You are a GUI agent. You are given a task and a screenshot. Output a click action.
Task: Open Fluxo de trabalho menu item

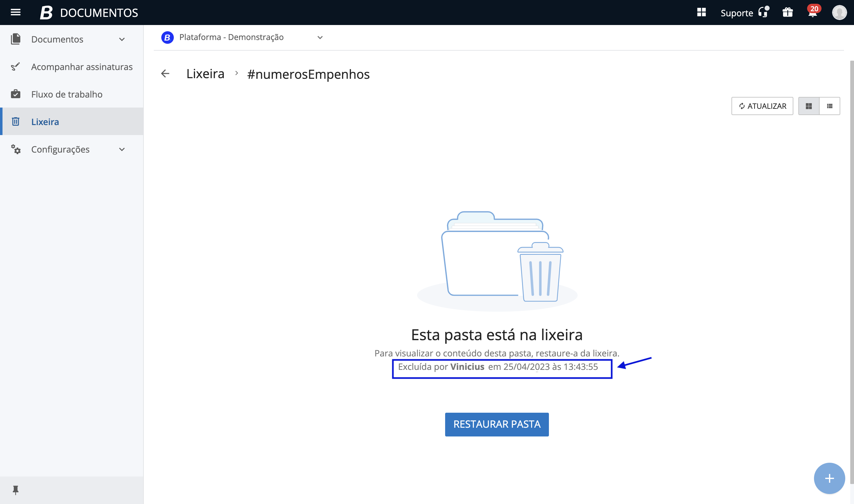tap(67, 94)
